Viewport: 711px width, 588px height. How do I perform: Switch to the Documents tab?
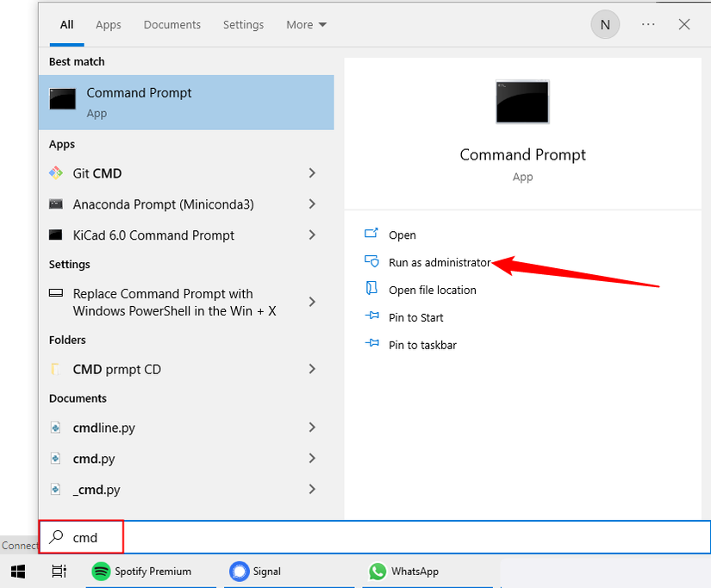pos(172,24)
